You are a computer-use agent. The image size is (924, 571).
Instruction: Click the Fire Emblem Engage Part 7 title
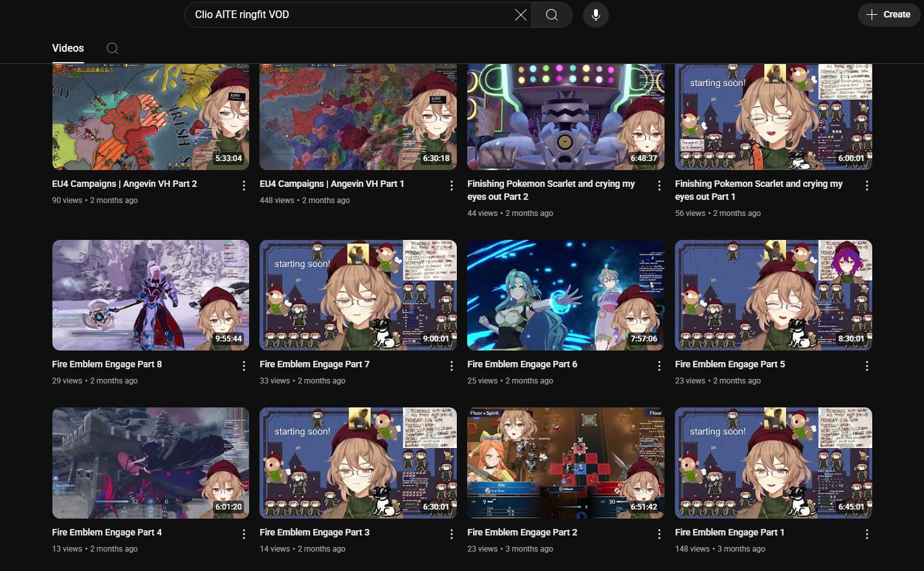click(x=314, y=364)
